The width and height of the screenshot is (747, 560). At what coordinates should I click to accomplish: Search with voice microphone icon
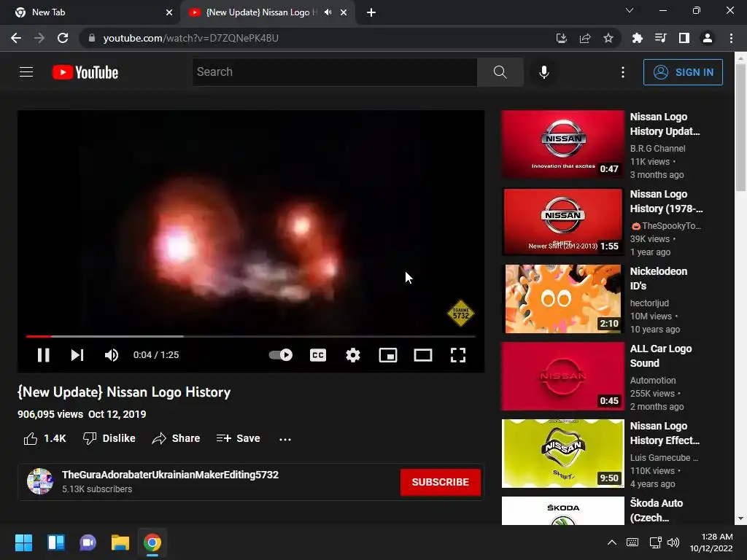pyautogui.click(x=544, y=72)
